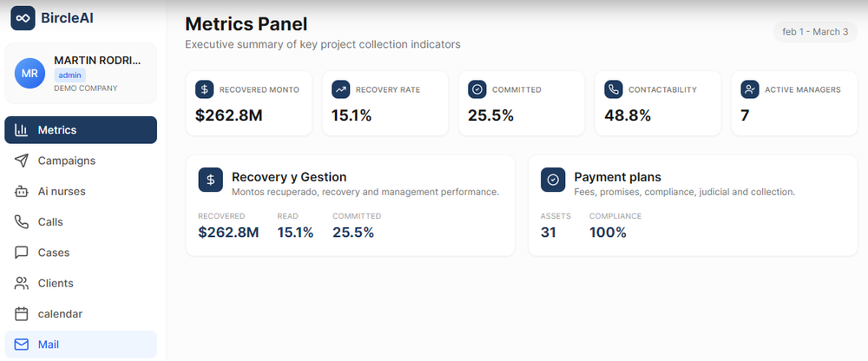Click the Clients people icon
Image resolution: width=868 pixels, height=361 pixels.
point(22,284)
